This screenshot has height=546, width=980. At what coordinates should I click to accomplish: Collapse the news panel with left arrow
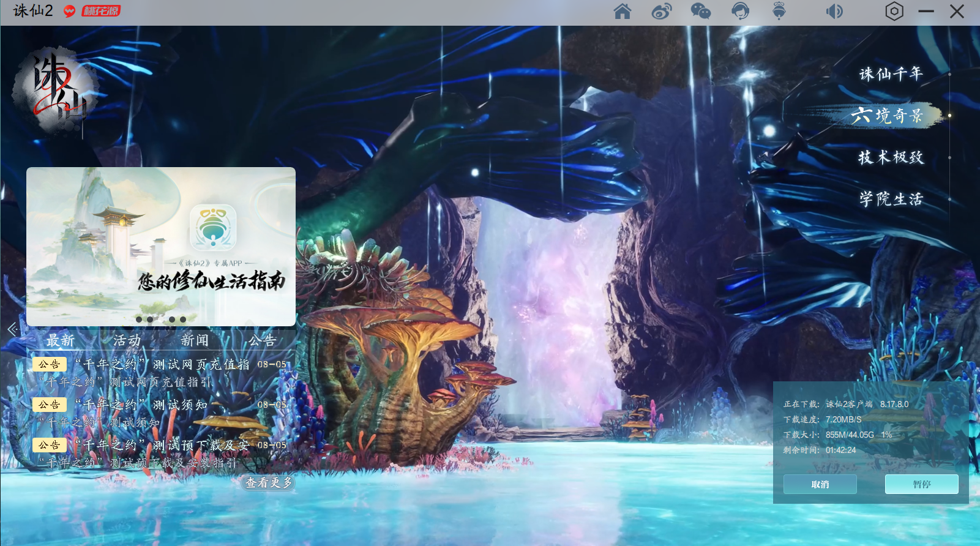pos(12,329)
